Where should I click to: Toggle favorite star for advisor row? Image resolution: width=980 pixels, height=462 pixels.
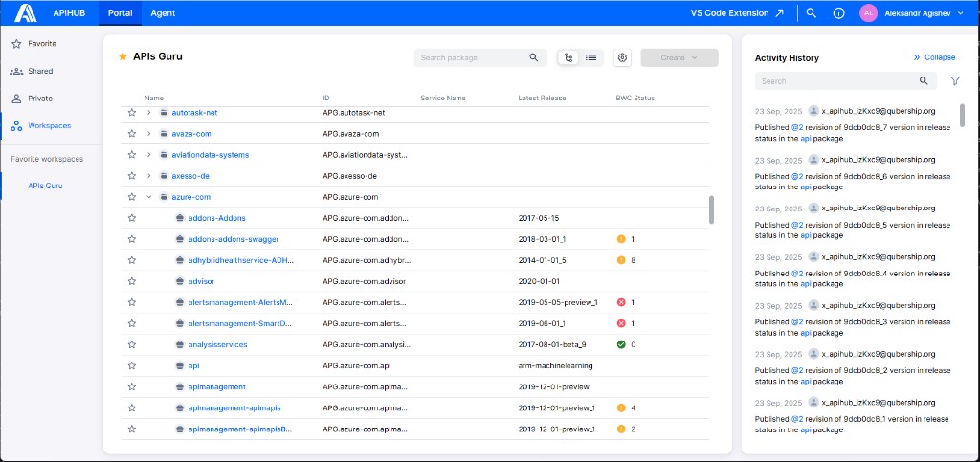[x=132, y=281]
